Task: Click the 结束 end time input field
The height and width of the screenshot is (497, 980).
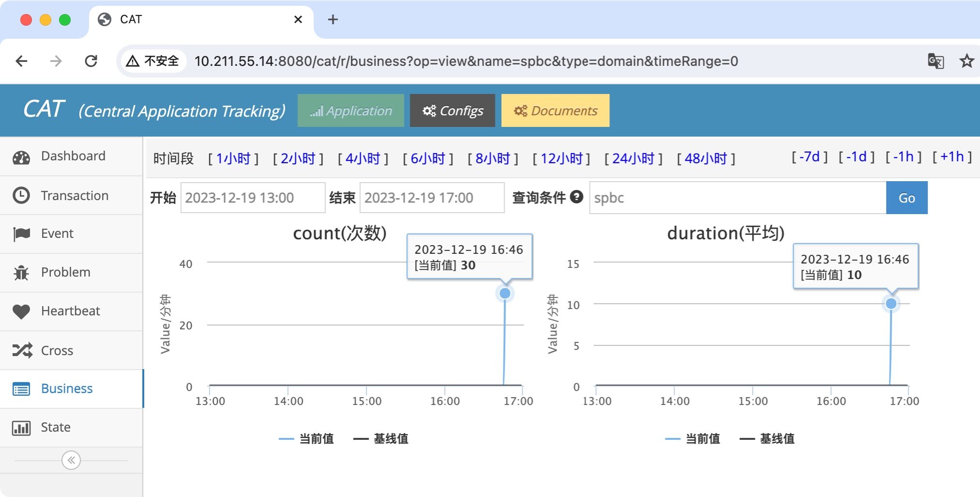Action: point(432,198)
